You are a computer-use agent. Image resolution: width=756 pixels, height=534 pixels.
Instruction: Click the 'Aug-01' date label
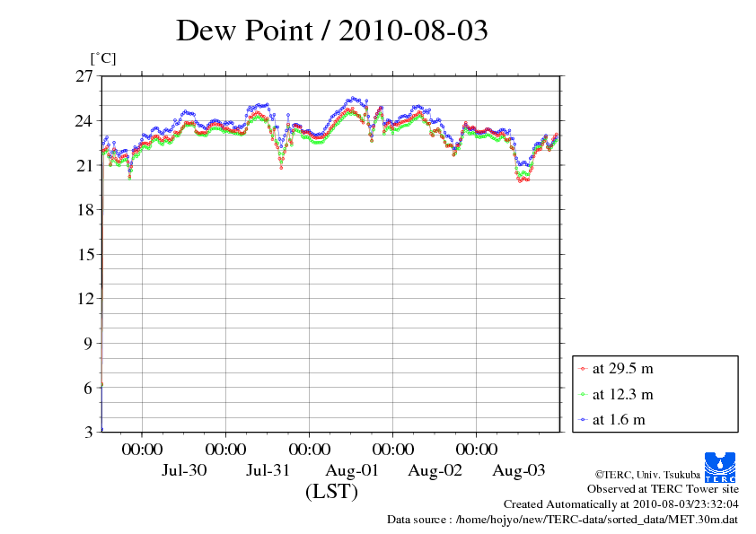point(352,470)
